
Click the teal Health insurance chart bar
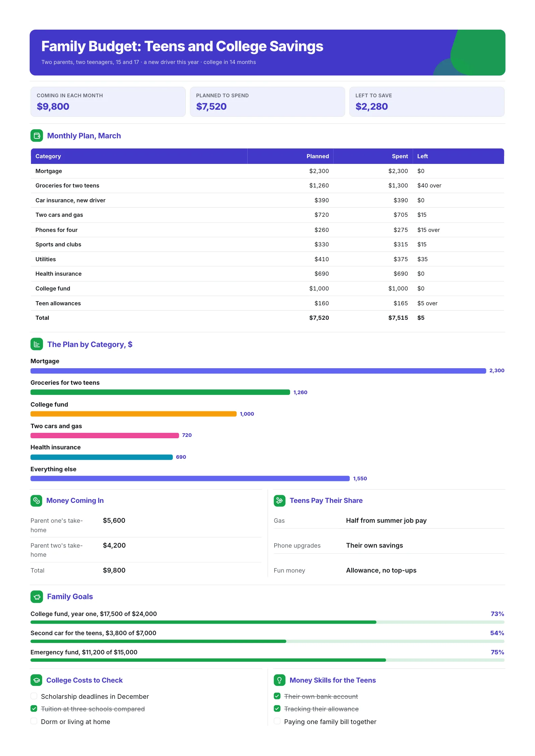(102, 457)
